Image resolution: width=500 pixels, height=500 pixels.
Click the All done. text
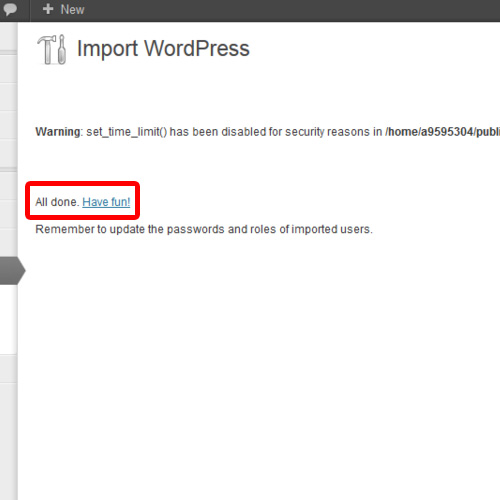(57, 202)
